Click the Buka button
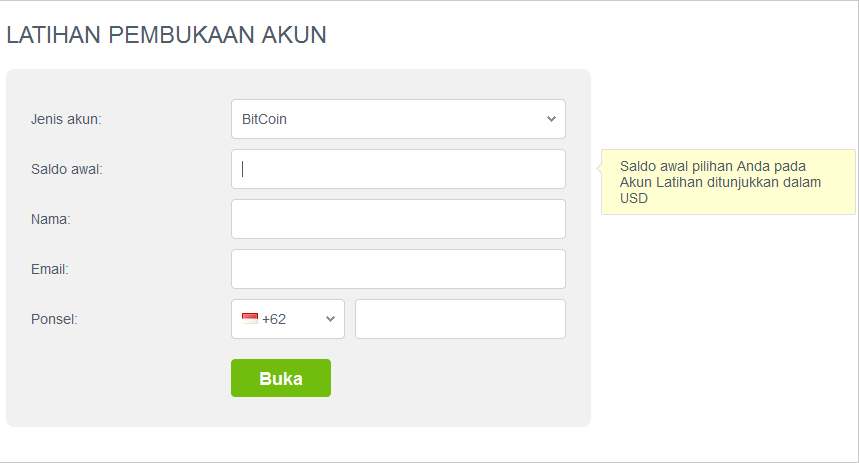Image resolution: width=859 pixels, height=463 pixels. [281, 378]
